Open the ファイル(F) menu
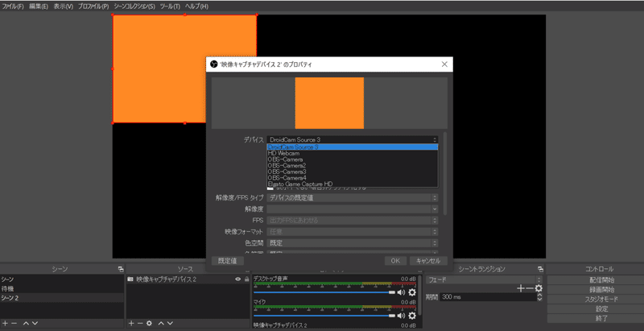This screenshot has width=644, height=331. coord(13,6)
